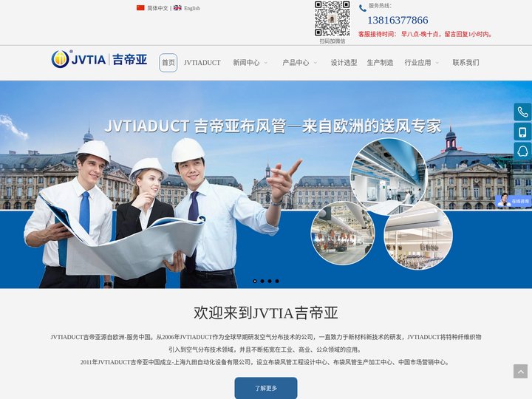Click the 客服接待时间 notice text

(x=426, y=34)
